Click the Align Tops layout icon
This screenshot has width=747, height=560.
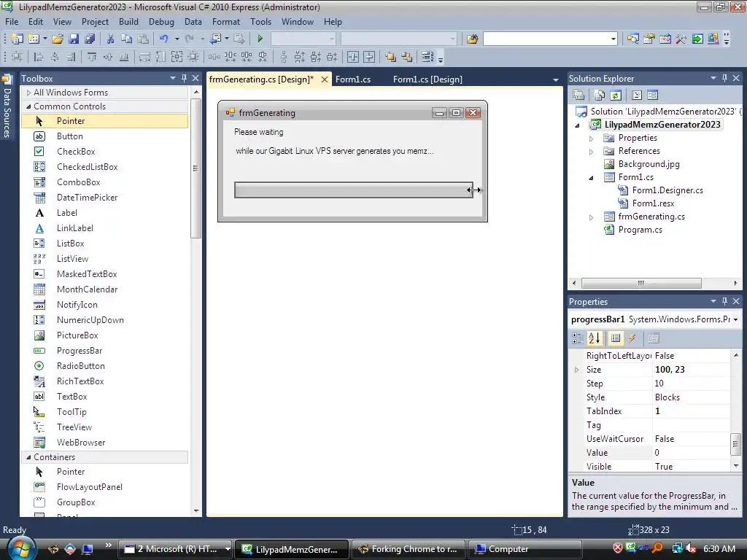(92, 57)
